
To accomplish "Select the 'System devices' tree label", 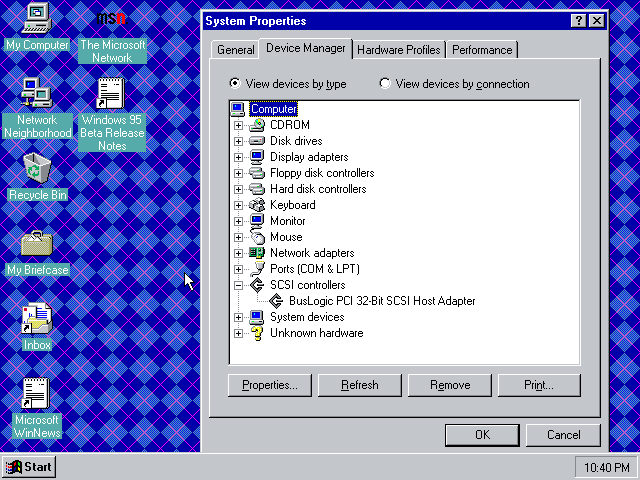I will (307, 317).
